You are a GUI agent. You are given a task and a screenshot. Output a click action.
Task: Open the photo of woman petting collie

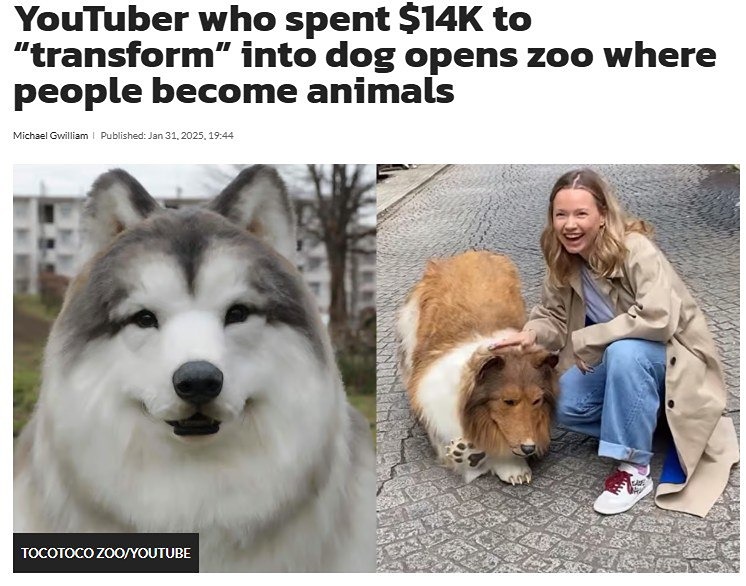pyautogui.click(x=558, y=368)
